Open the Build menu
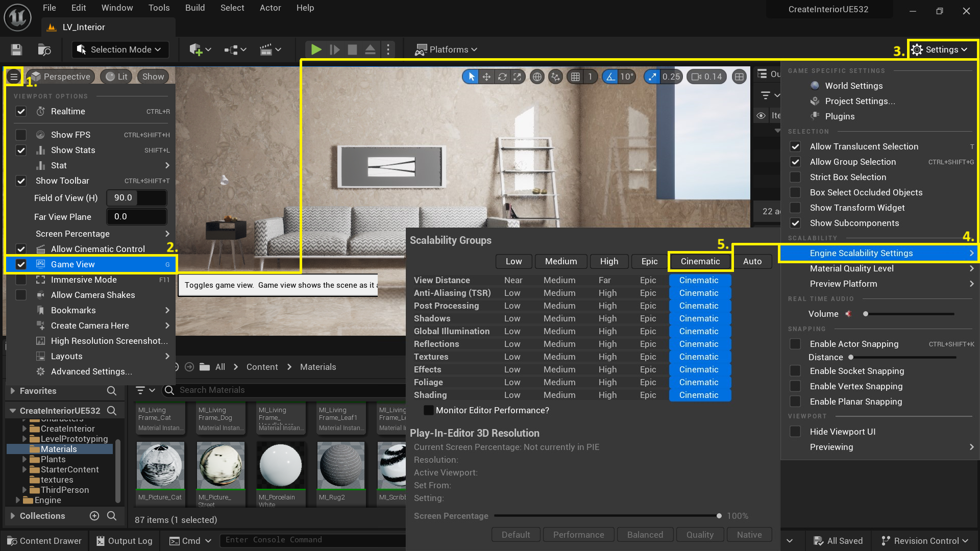 (x=194, y=8)
